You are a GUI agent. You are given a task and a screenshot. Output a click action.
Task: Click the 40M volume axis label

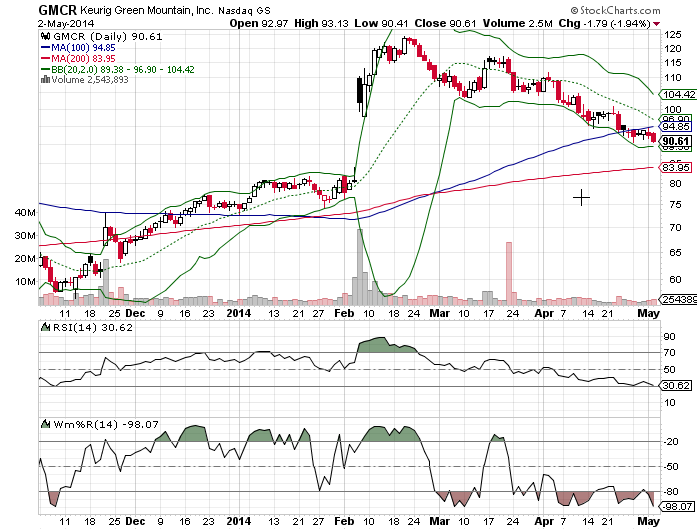[25, 212]
